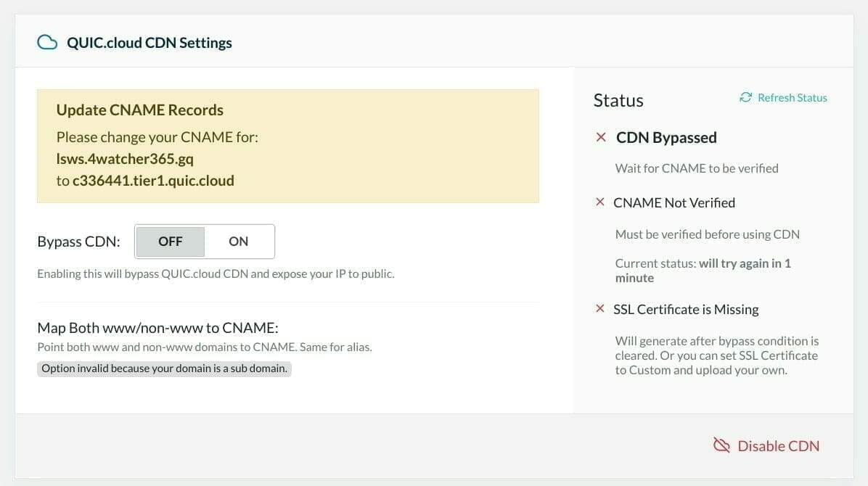Click the cloud icon beside QUIC.cloud CDN Settings
868x486 pixels.
pos(47,43)
